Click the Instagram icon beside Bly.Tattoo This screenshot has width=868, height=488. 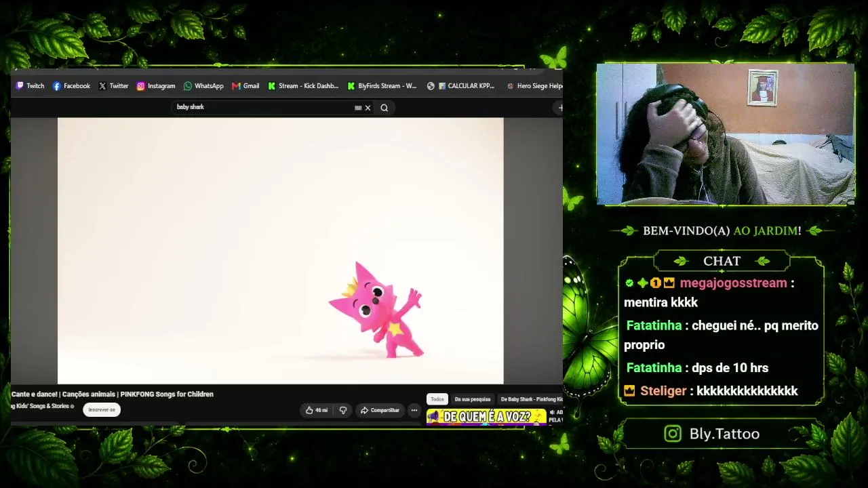[x=673, y=434]
